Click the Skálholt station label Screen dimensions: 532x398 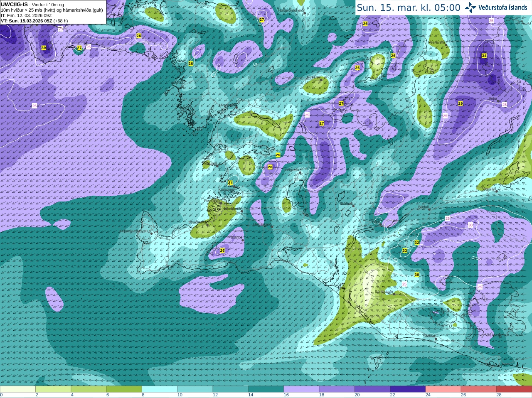pos(346,204)
